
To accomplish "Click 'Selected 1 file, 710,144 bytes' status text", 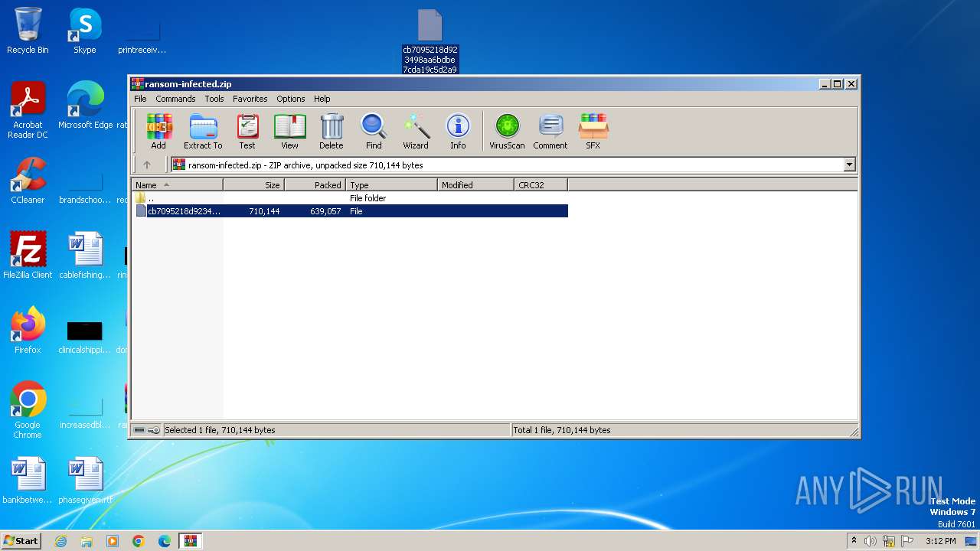I will (220, 430).
